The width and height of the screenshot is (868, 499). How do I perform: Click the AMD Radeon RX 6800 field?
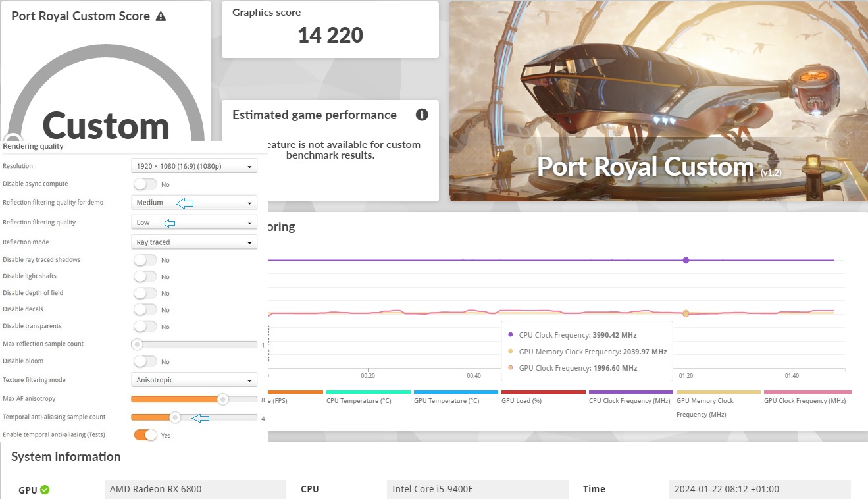195,489
